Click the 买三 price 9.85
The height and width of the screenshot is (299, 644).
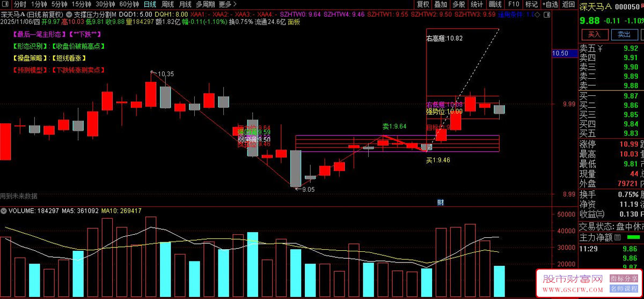coord(631,114)
